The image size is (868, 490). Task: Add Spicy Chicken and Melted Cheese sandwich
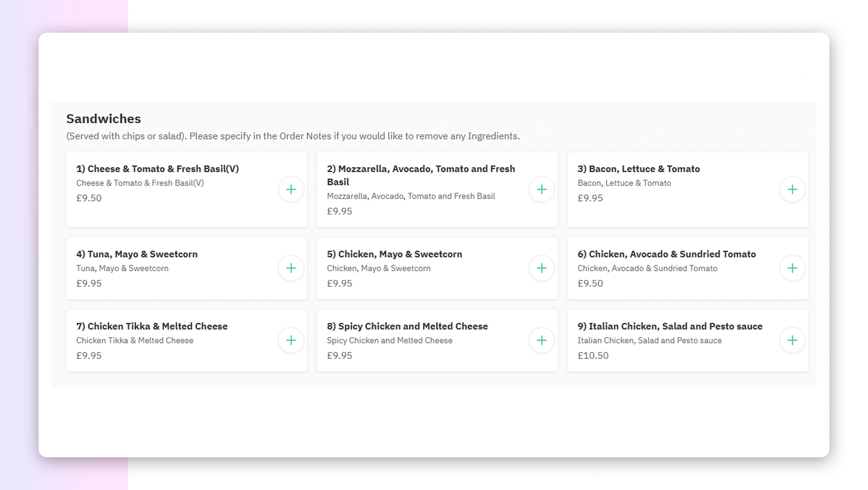[x=541, y=340]
